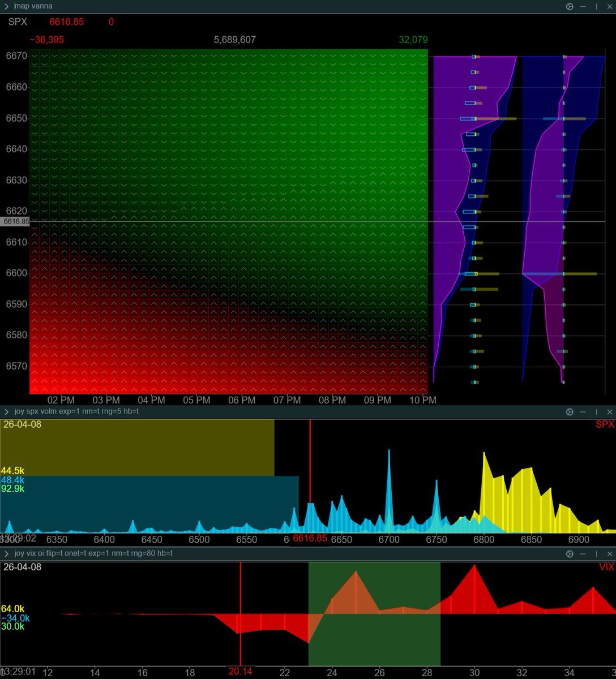Screen dimensions: 616x679
Task: Click the 05 PM time label
Action: click(x=196, y=400)
